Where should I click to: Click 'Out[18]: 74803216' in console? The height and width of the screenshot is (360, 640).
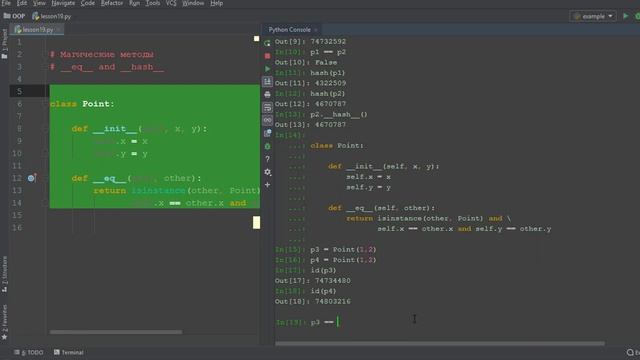313,301
